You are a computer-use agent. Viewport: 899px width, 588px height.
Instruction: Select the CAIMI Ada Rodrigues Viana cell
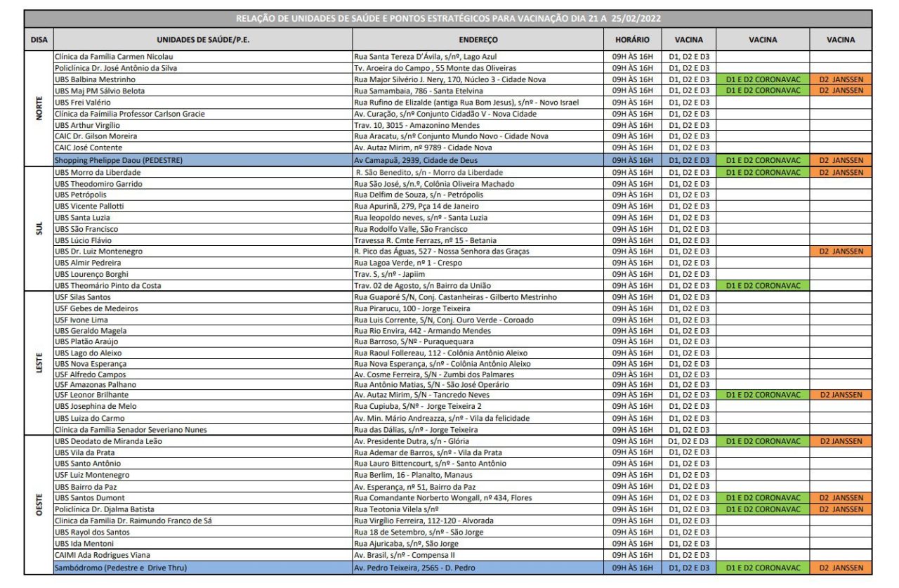[x=202, y=555]
